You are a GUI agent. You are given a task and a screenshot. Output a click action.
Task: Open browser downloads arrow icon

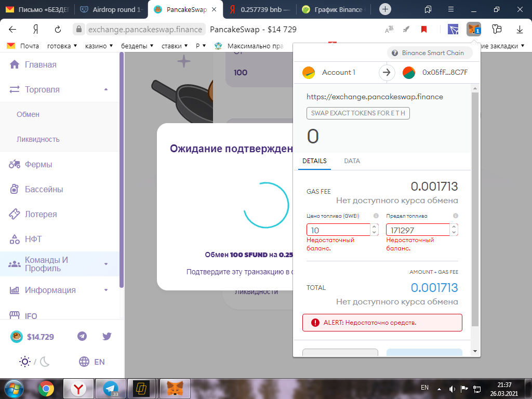pyautogui.click(x=520, y=30)
